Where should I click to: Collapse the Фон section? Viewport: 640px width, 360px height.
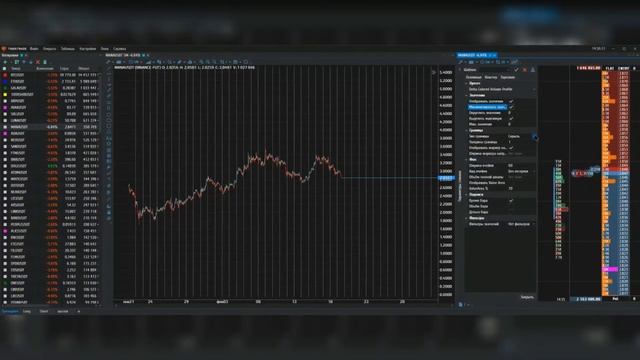click(467, 160)
